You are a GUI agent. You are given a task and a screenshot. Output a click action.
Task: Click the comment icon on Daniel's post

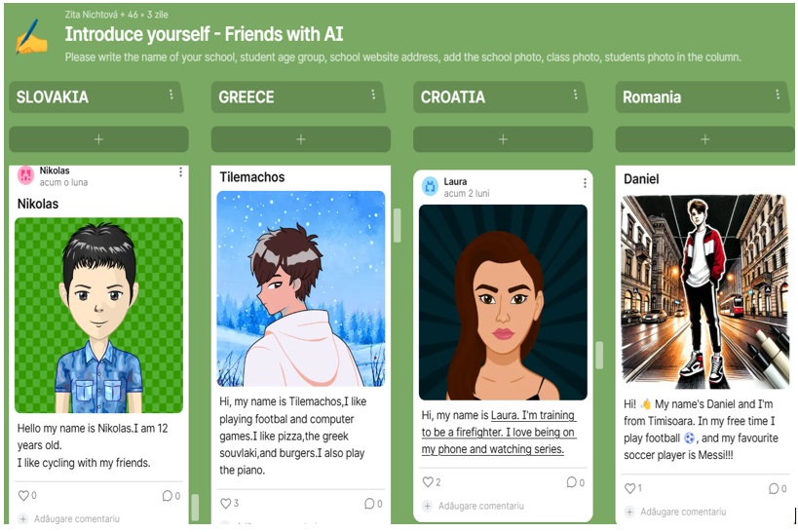[x=774, y=488]
